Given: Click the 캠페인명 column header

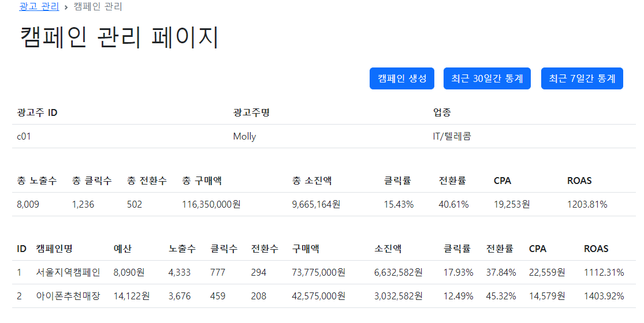Looking at the screenshot, I should click(54, 249).
